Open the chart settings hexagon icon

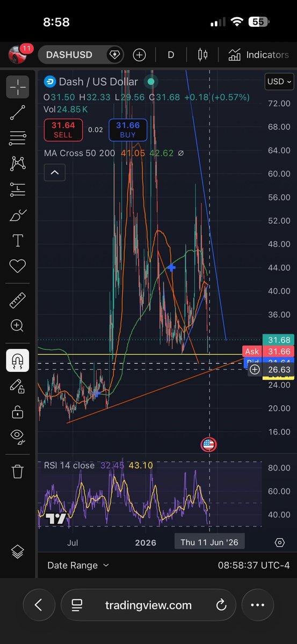pyautogui.click(x=279, y=543)
